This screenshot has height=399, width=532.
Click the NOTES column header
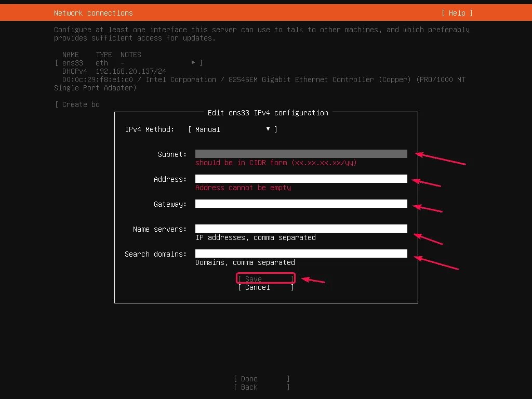(x=130, y=55)
